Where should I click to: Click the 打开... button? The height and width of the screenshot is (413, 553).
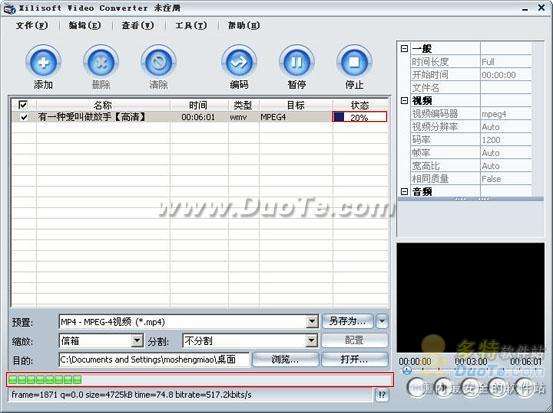[x=354, y=359]
